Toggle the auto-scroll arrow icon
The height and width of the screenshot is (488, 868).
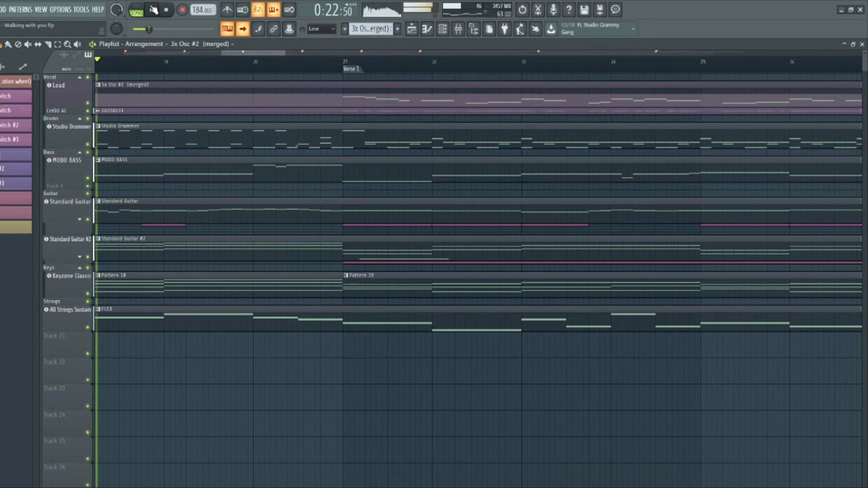coord(242,29)
